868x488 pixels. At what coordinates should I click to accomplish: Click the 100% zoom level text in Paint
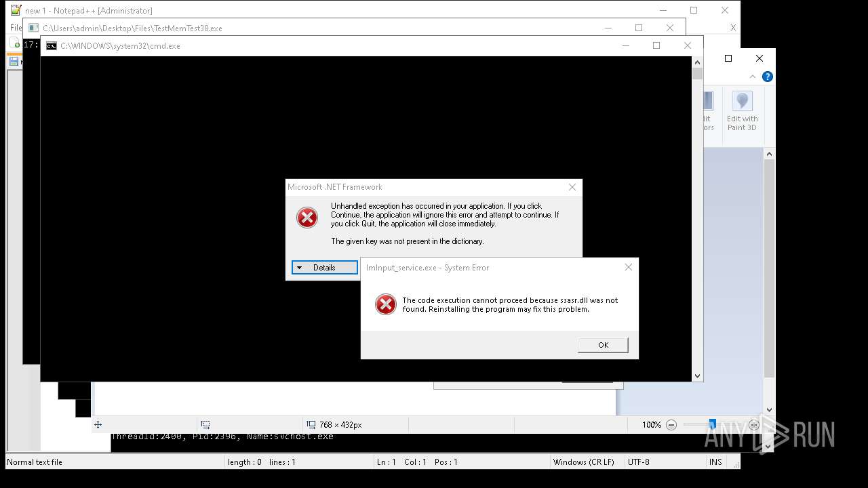pos(651,425)
